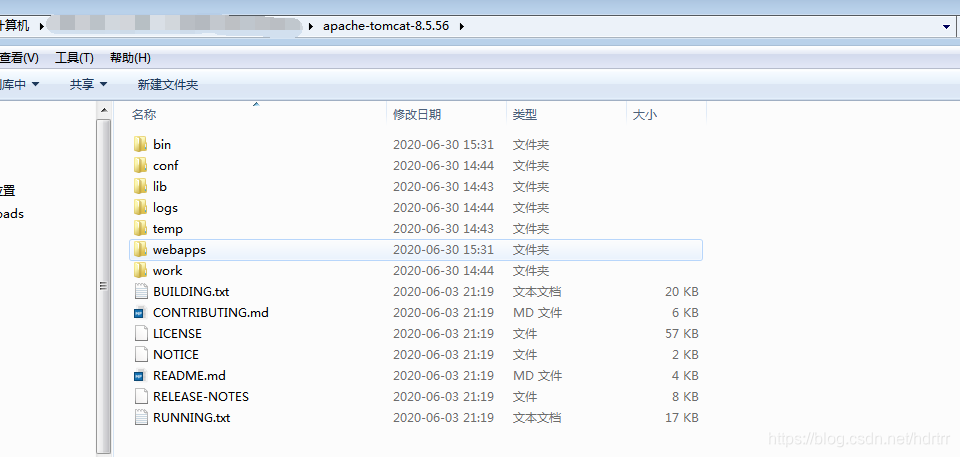The width and height of the screenshot is (960, 457).
Task: Open the 工具(T) menu
Action: pyautogui.click(x=74, y=58)
